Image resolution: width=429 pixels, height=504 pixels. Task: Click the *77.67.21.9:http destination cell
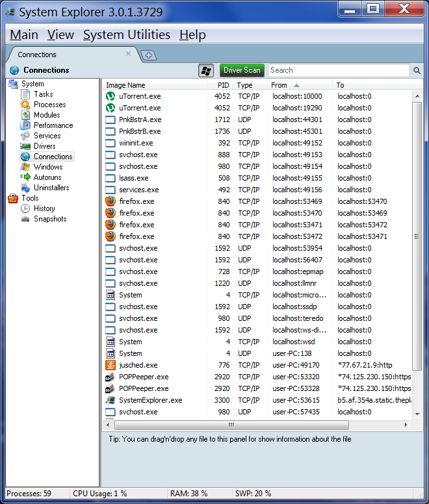click(365, 365)
